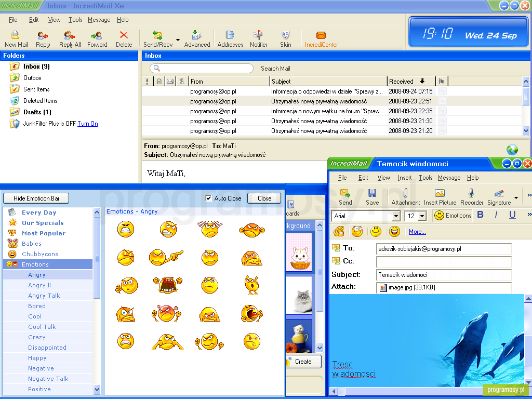Screen dimensions: 532x399
Task: Click the Create button
Action: pyautogui.click(x=303, y=362)
